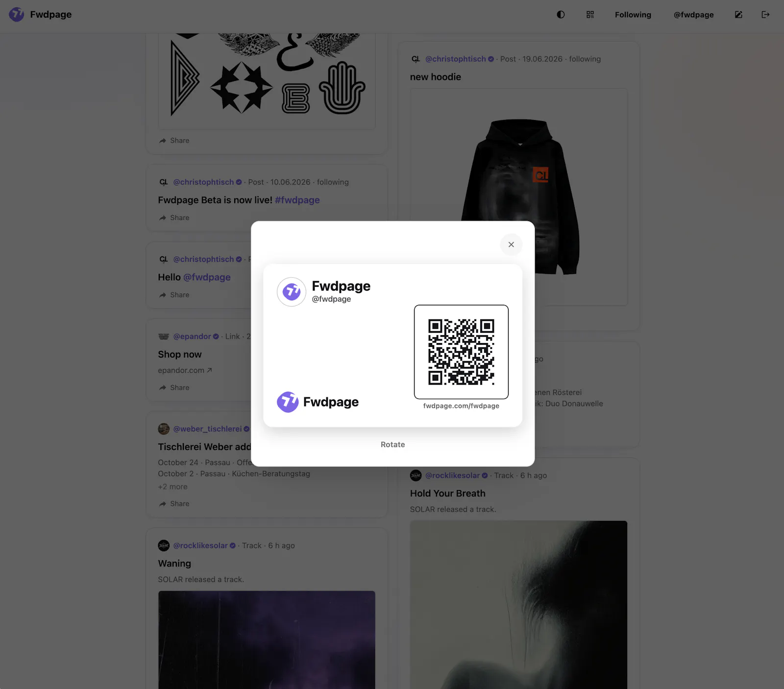Open the @fwdpage mention in Hello post

[207, 277]
